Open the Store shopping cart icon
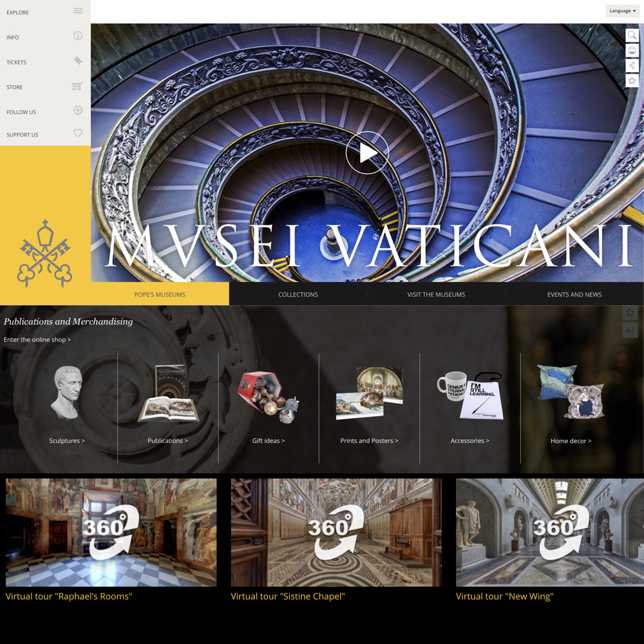Image resolution: width=644 pixels, height=644 pixels. click(x=77, y=86)
